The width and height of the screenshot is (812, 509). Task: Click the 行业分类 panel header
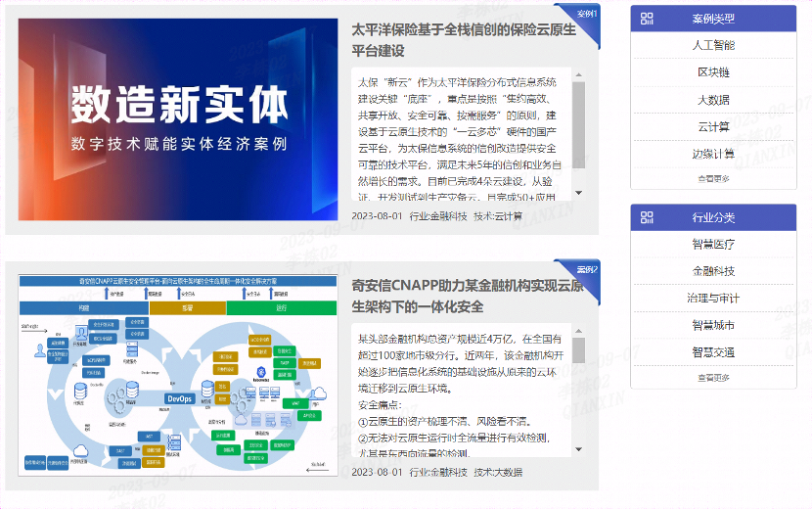pos(713,217)
